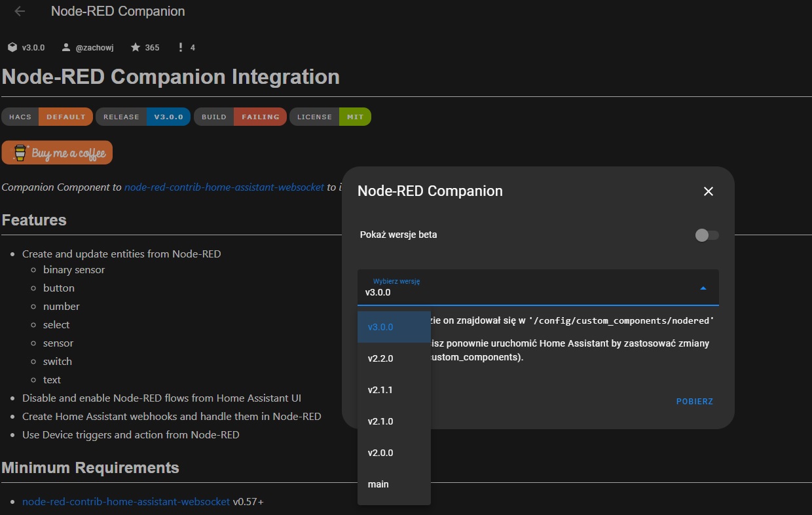Click the issues count 4
Viewport: 812px width, 515px height.
pyautogui.click(x=193, y=47)
